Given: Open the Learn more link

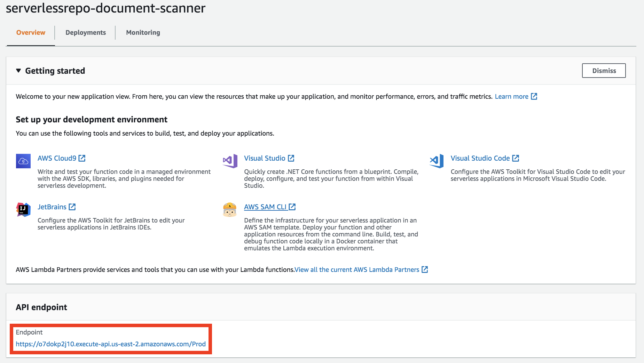Looking at the screenshot, I should (512, 96).
